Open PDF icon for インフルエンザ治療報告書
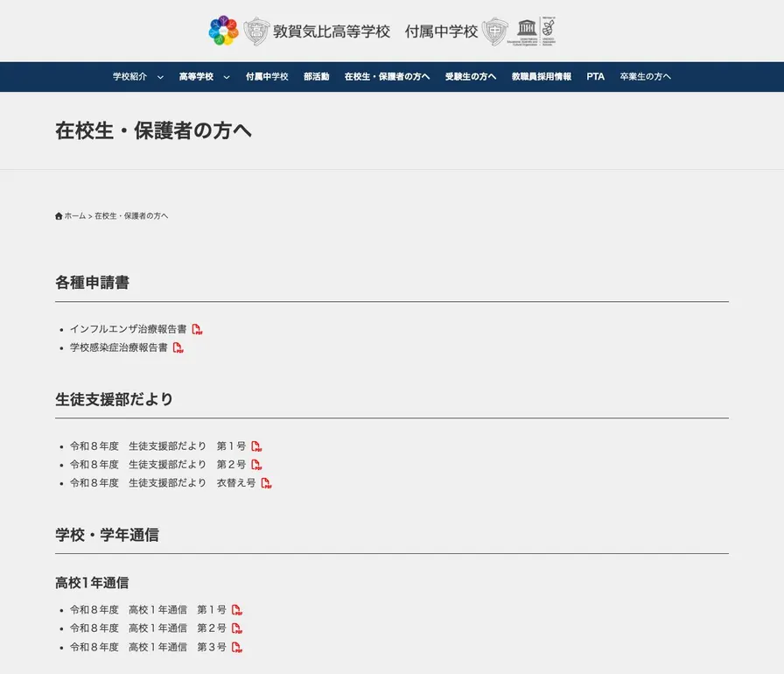Image resolution: width=784 pixels, height=674 pixels. (x=197, y=329)
